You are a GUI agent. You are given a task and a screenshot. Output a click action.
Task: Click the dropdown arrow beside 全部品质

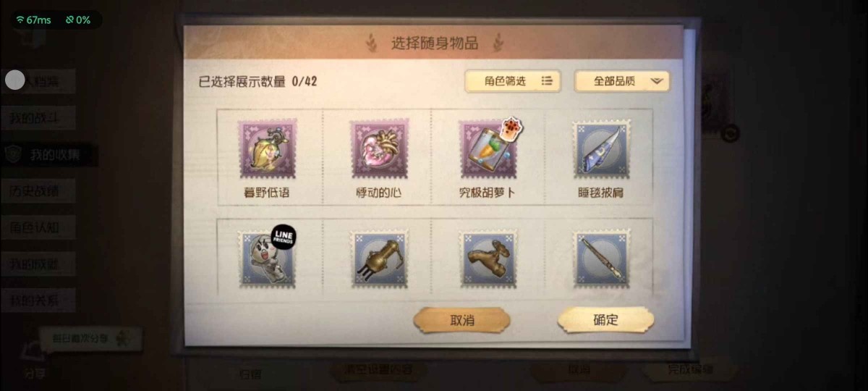(656, 81)
